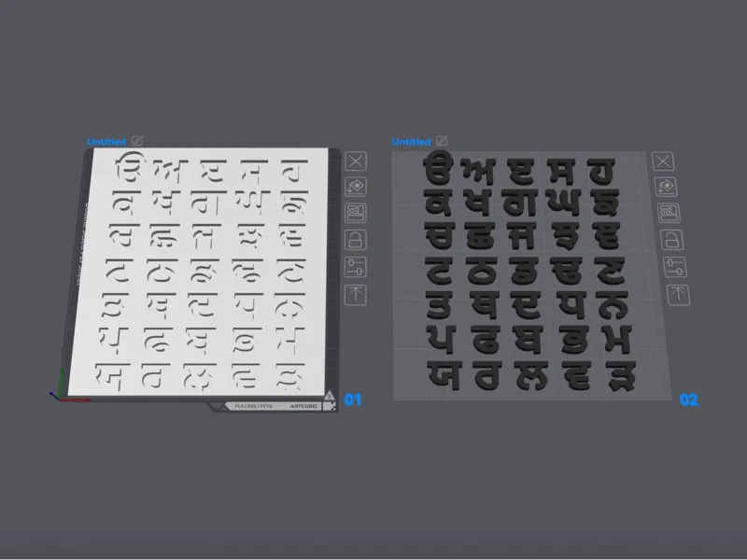Select the white stencil model on plate 01

[x=200, y=272]
